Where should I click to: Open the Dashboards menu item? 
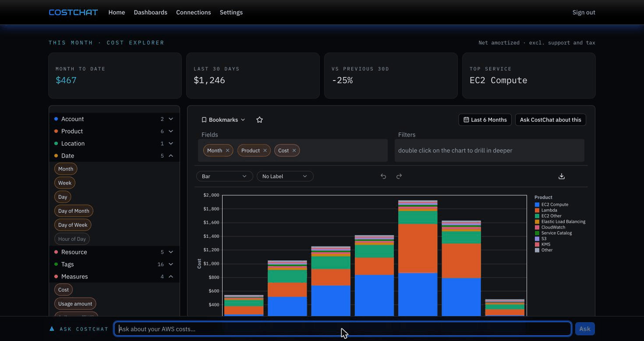150,12
